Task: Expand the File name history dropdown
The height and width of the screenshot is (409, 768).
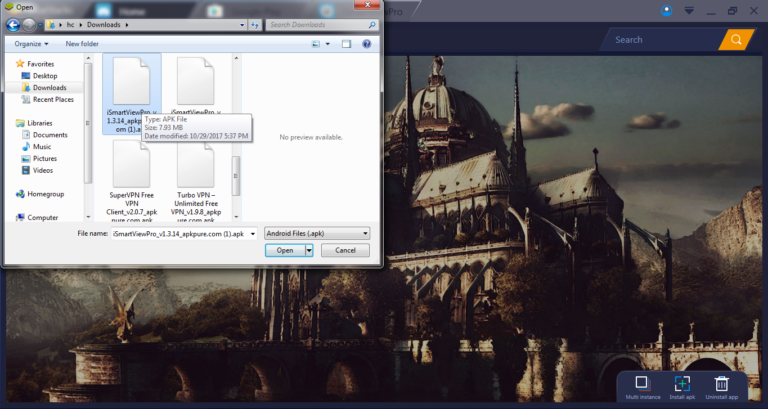Action: (253, 232)
